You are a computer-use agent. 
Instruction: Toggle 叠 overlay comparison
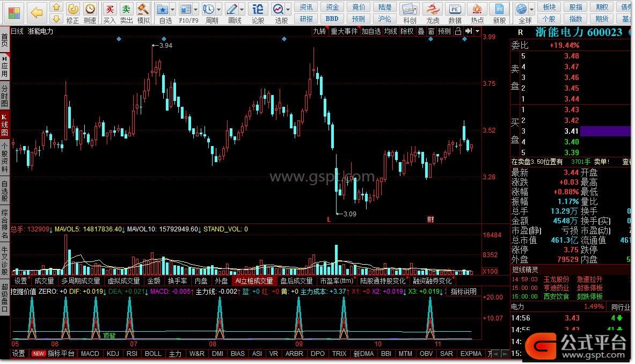tap(421, 31)
